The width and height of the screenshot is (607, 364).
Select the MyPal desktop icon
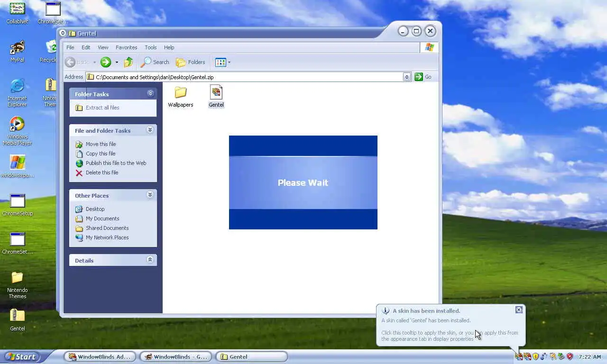(x=17, y=52)
